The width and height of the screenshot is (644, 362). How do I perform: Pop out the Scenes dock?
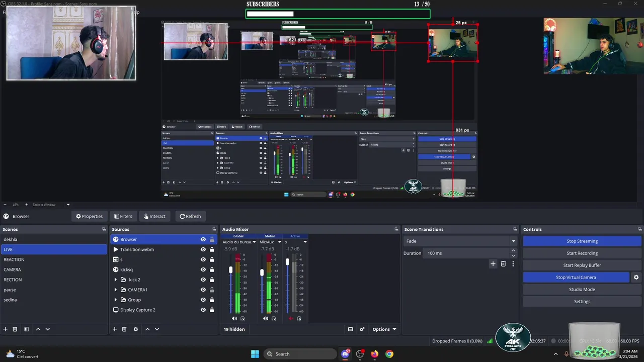pyautogui.click(x=104, y=229)
